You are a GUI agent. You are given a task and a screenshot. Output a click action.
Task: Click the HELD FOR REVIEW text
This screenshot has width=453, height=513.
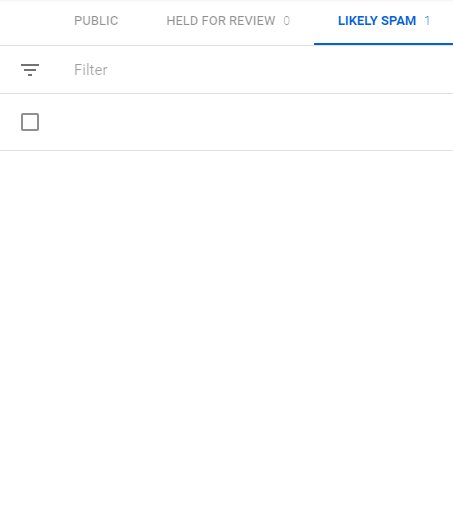221,21
